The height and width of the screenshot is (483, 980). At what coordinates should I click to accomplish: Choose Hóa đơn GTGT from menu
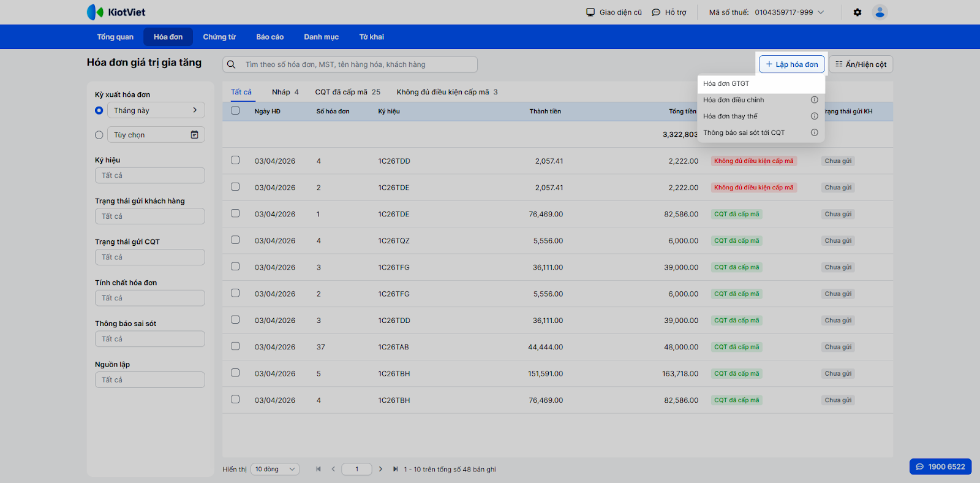[726, 83]
